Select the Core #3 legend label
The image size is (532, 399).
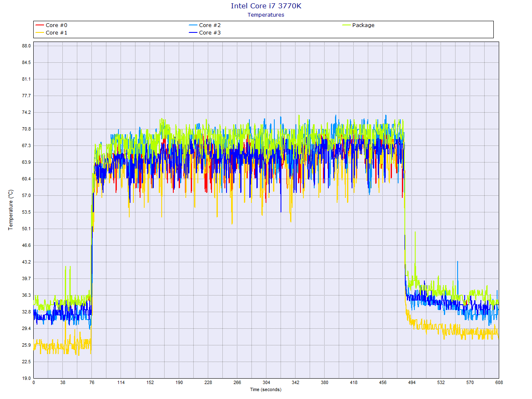pyautogui.click(x=210, y=33)
